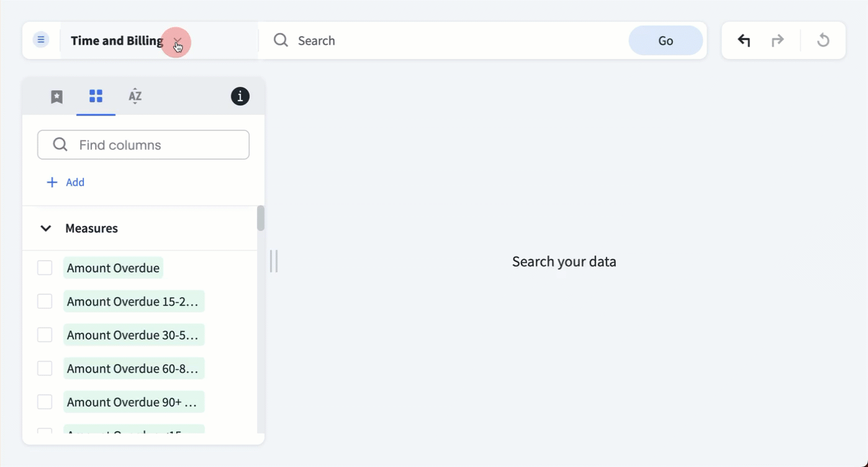Click the reset circular arrow icon
The image size is (868, 467).
[x=823, y=41]
